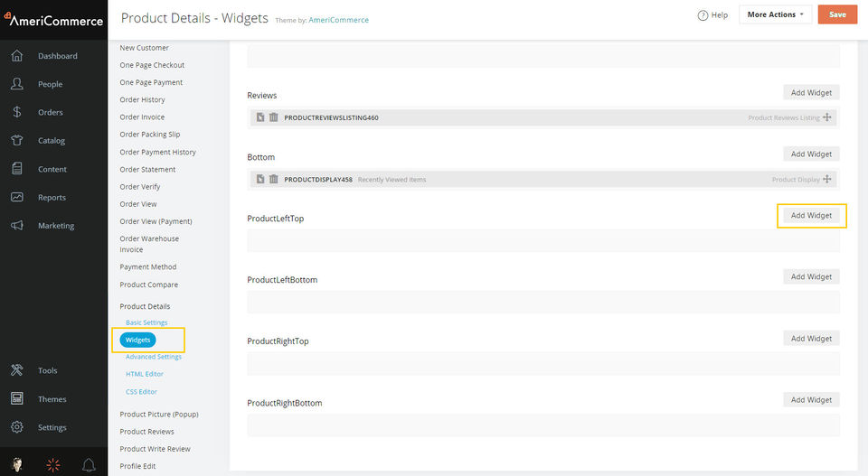
Task: Open the Settings gear in the sidebar
Action: click(17, 427)
